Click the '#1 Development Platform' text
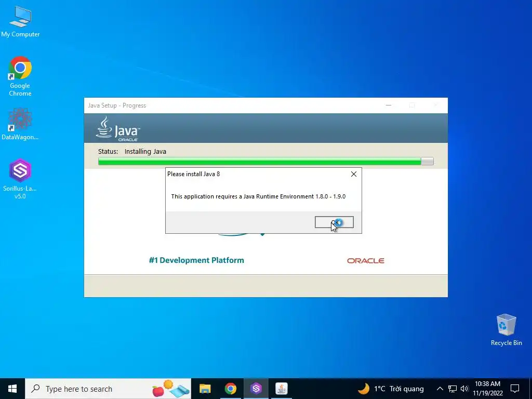This screenshot has width=532, height=399. 196,260
